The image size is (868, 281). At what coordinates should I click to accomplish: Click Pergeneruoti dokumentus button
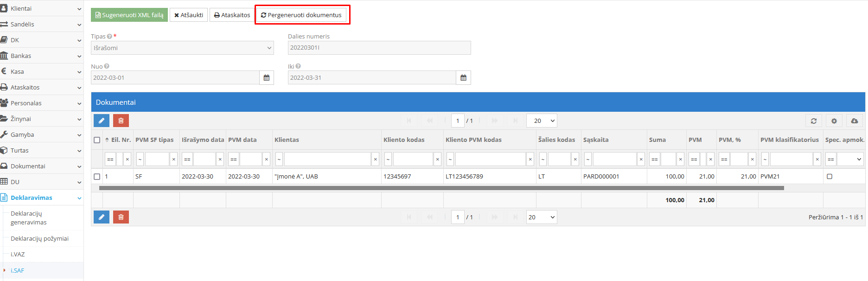(x=301, y=15)
